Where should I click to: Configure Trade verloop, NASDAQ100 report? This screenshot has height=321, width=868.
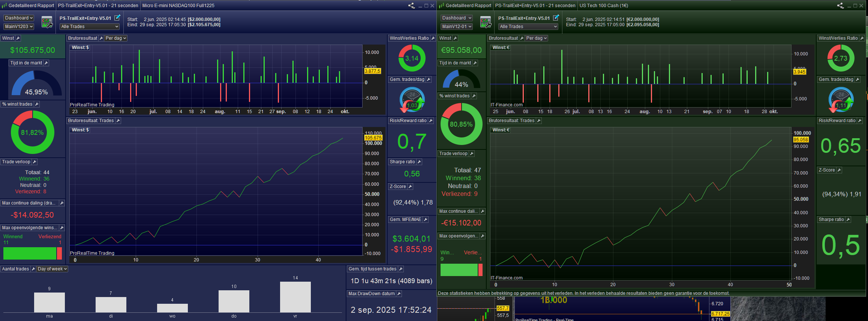tap(34, 162)
